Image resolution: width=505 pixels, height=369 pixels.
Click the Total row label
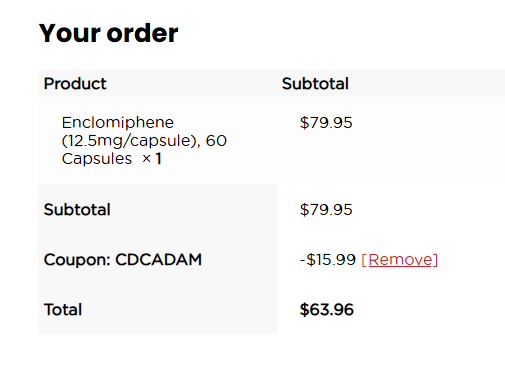[63, 310]
